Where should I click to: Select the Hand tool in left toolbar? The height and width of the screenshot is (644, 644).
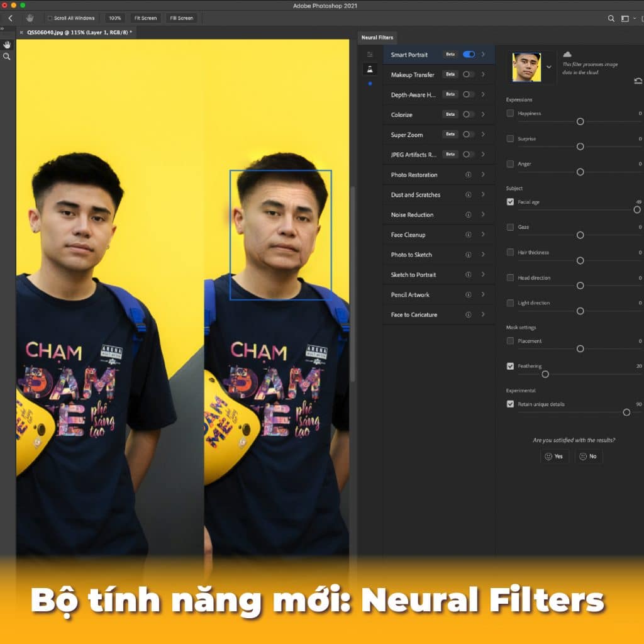tap(7, 45)
